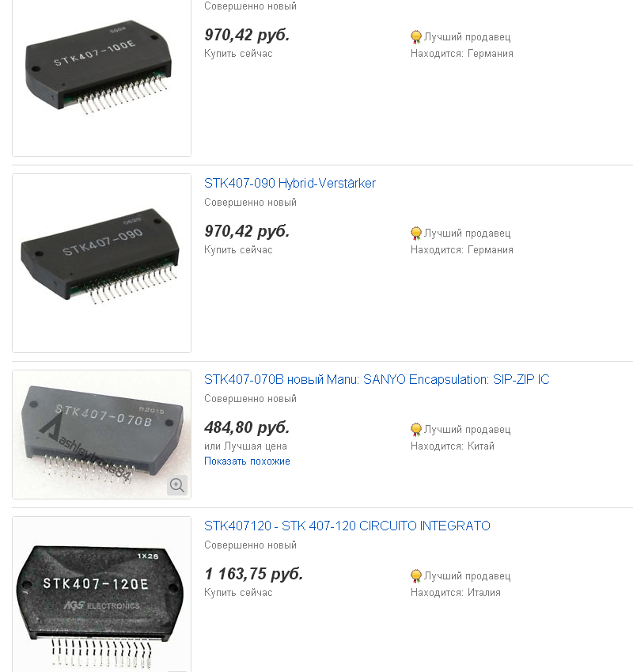
Task: Click top-rated seller badge for STK407-120 listing
Action: (x=416, y=576)
